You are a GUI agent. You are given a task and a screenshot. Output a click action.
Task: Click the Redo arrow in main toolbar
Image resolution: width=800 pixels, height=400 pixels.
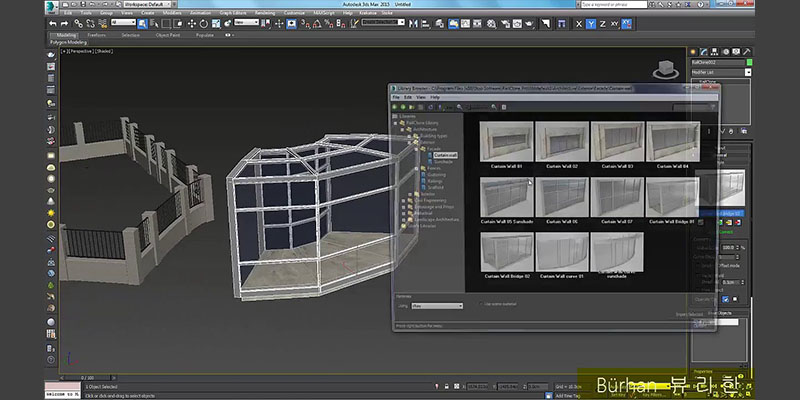click(64, 23)
